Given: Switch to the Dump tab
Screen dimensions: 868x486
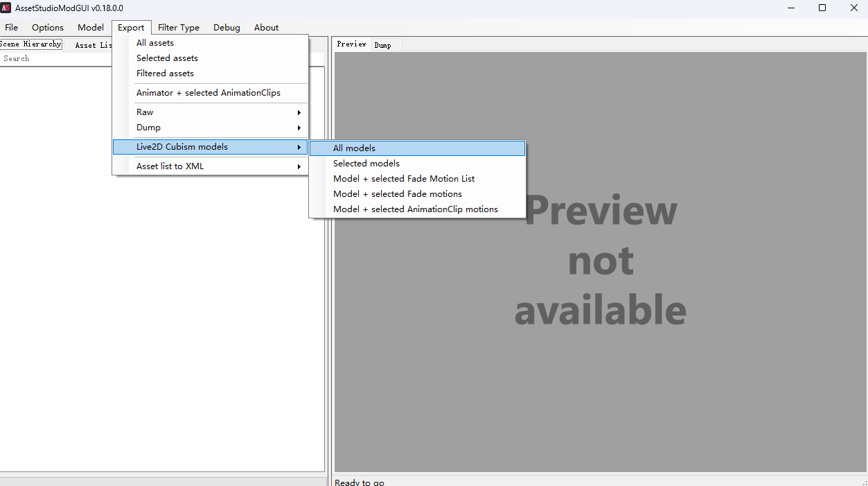Looking at the screenshot, I should [382, 45].
